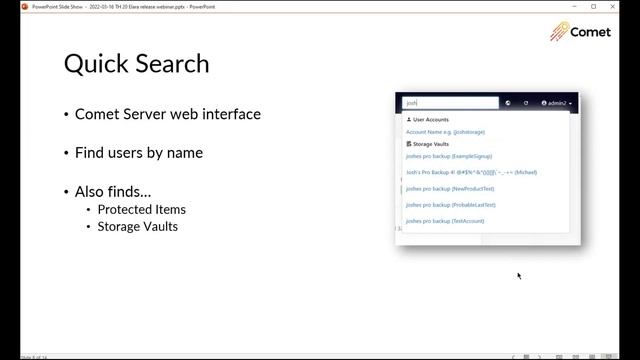Click the refresh icon in the Comet header

tap(526, 103)
